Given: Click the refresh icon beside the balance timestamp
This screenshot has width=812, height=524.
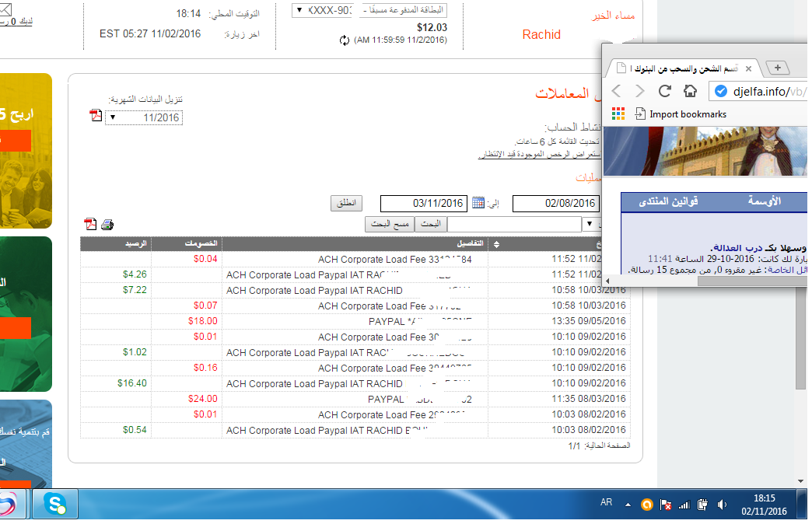Looking at the screenshot, I should pos(345,40).
